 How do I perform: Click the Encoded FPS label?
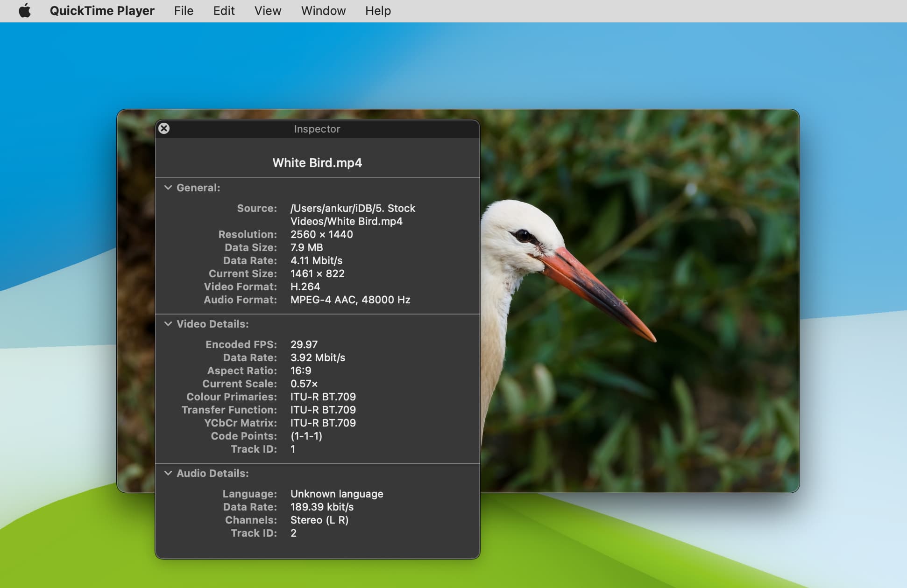[241, 344]
